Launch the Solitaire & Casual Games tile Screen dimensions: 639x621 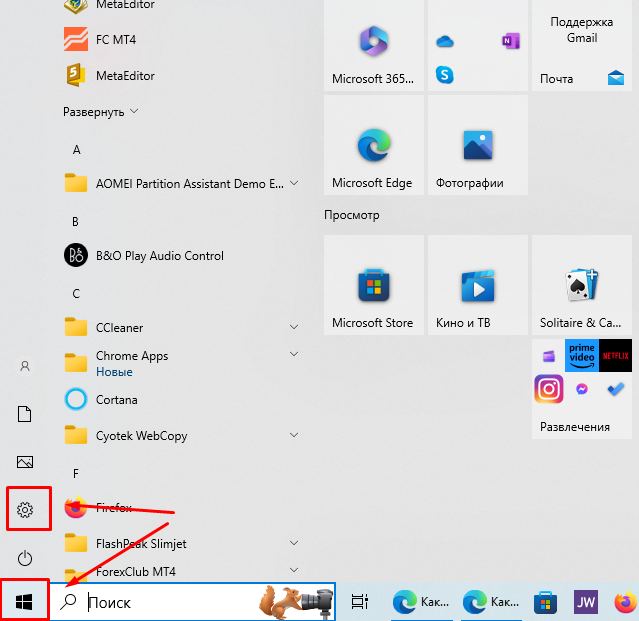pos(582,285)
